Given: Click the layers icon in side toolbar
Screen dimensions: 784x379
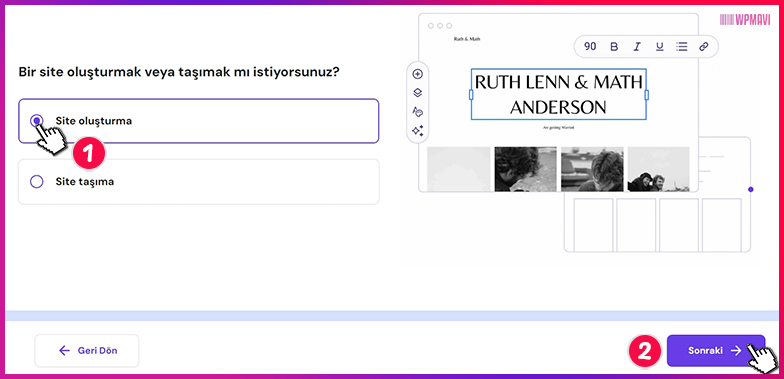Looking at the screenshot, I should point(418,92).
